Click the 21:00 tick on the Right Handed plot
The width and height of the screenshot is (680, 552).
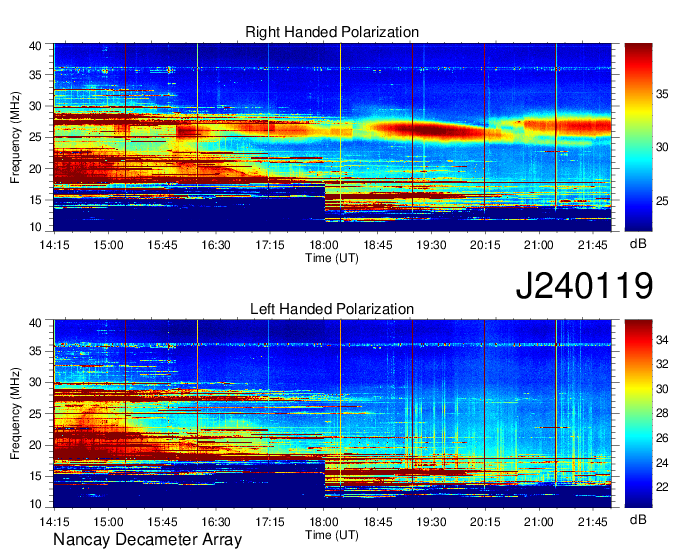[x=539, y=245]
